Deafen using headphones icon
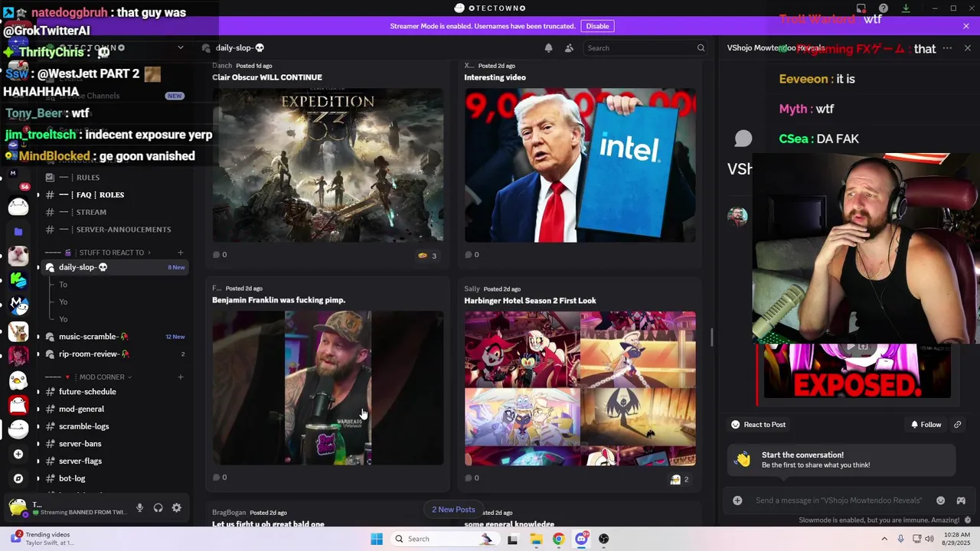 tap(158, 507)
